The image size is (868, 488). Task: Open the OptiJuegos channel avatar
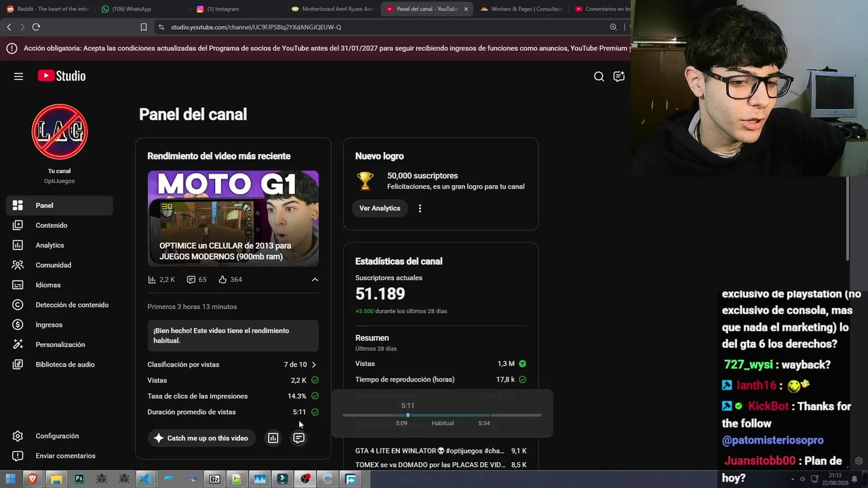(60, 131)
